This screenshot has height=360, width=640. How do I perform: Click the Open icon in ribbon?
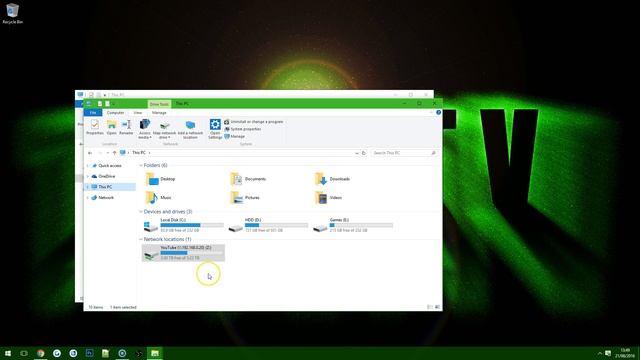[x=111, y=127]
